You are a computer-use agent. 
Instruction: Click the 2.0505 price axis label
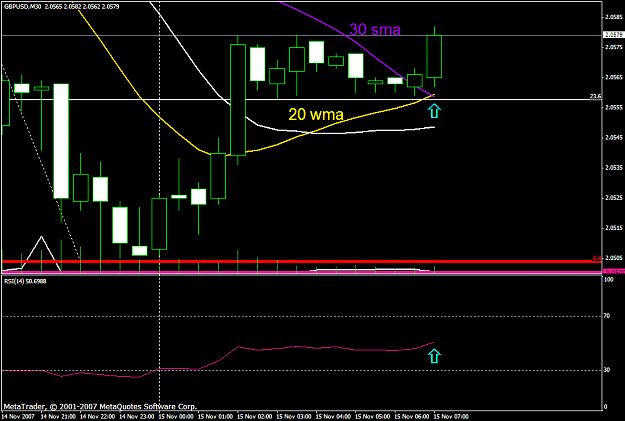[x=614, y=258]
